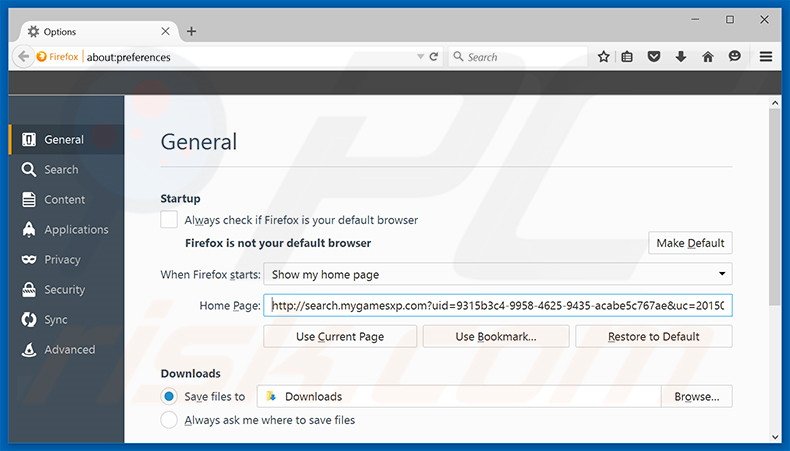This screenshot has height=451, width=790.
Task: Click the Search magnifier icon in sidebar
Action: click(x=29, y=169)
